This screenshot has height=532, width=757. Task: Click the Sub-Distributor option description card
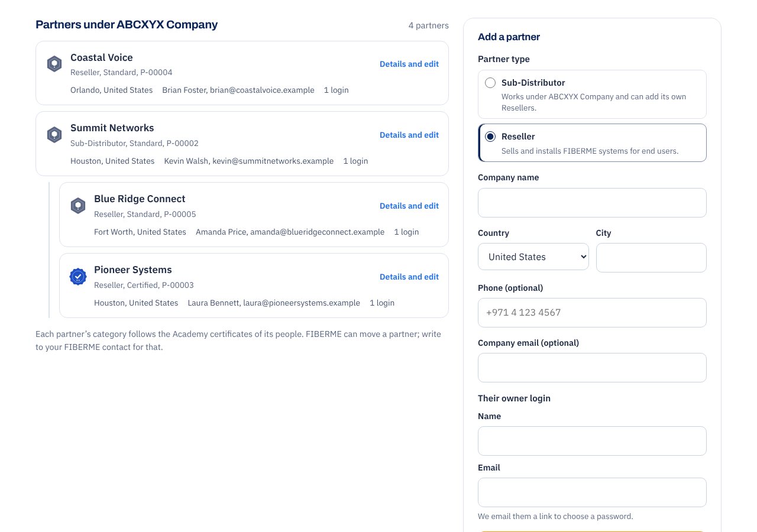(x=592, y=95)
